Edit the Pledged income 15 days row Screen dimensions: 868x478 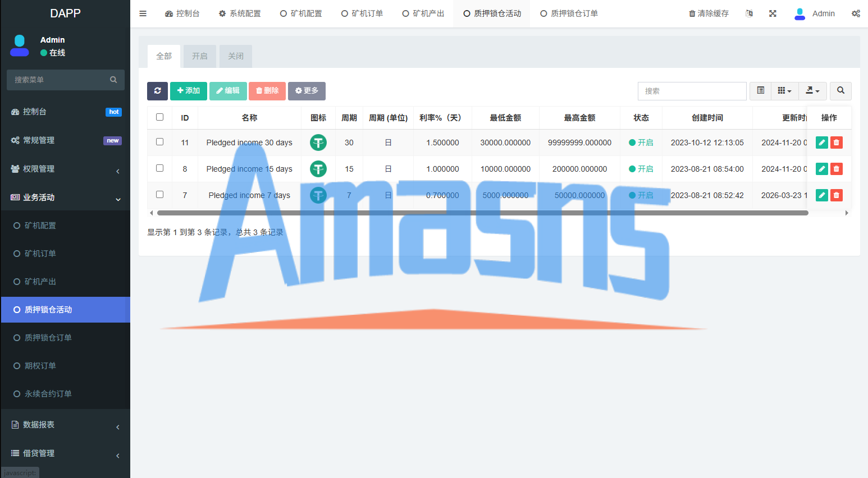pos(822,169)
